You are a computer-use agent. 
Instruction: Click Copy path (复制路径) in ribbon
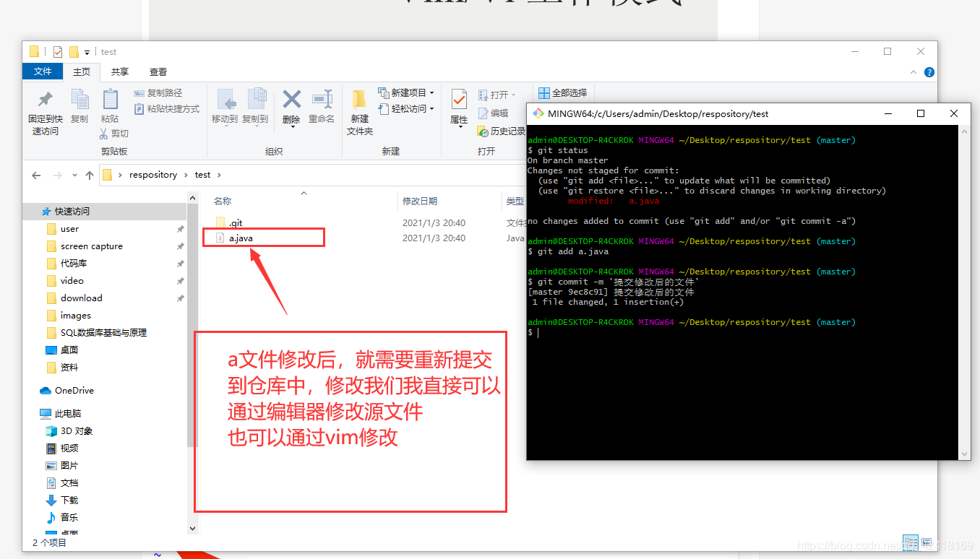pos(158,93)
